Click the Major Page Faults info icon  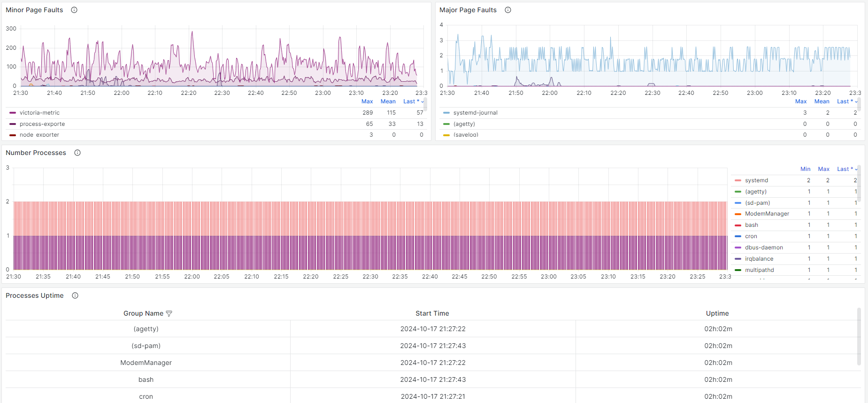click(x=508, y=10)
